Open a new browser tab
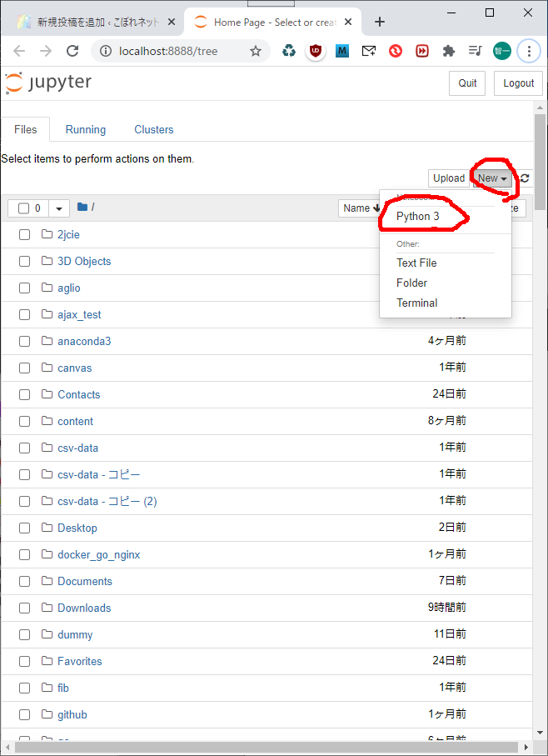The height and width of the screenshot is (756, 548). 380,22
